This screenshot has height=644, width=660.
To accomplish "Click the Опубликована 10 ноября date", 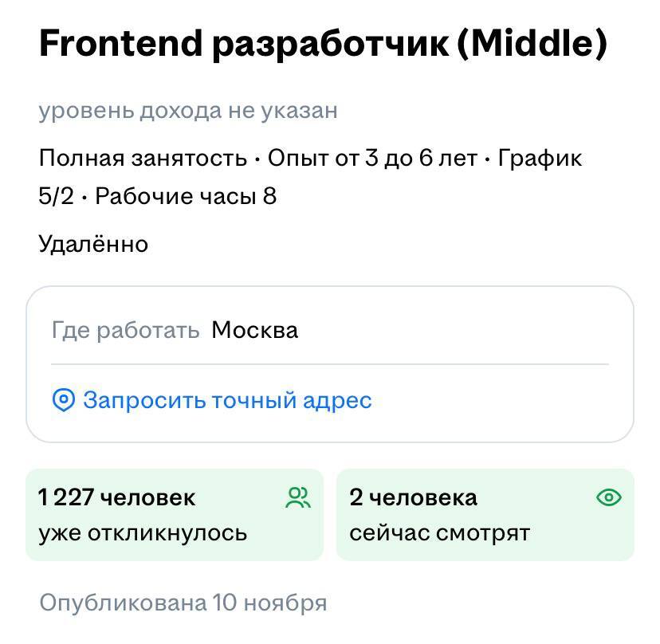I will [x=183, y=603].
